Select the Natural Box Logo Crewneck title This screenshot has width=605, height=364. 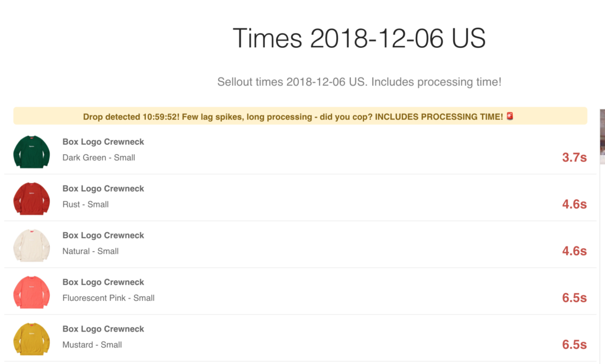[103, 235]
